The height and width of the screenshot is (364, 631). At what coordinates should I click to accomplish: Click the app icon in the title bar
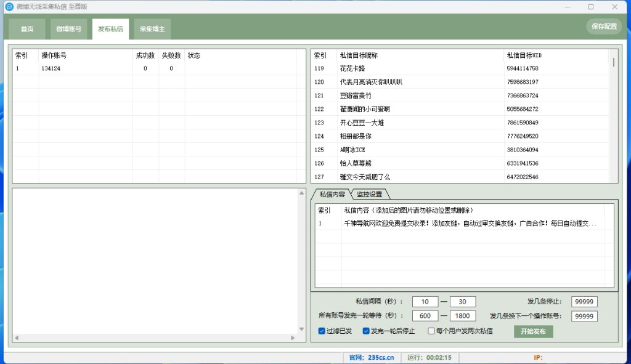9,7
